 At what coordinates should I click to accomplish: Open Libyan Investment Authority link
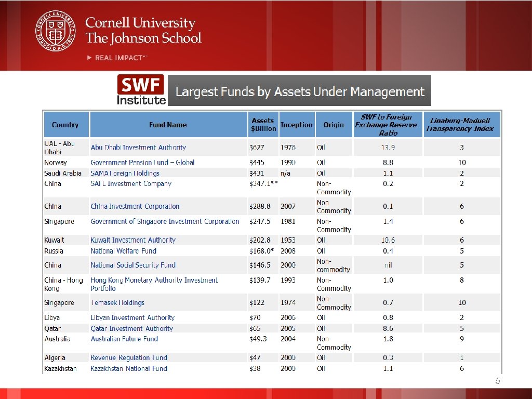point(132,317)
